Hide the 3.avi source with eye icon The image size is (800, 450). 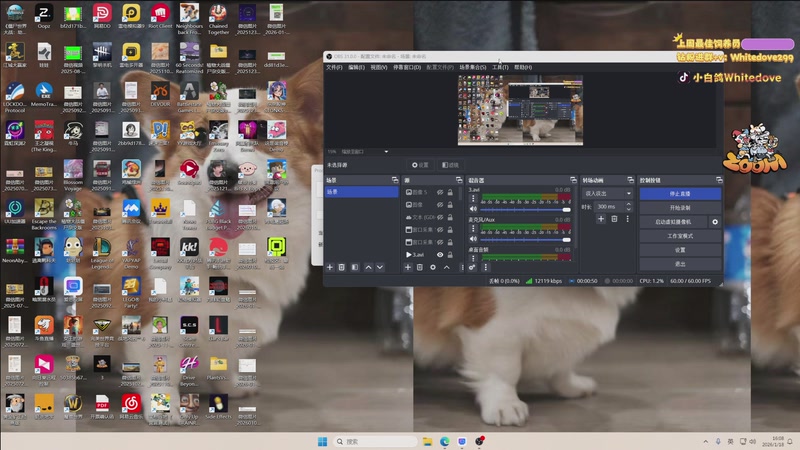click(440, 255)
